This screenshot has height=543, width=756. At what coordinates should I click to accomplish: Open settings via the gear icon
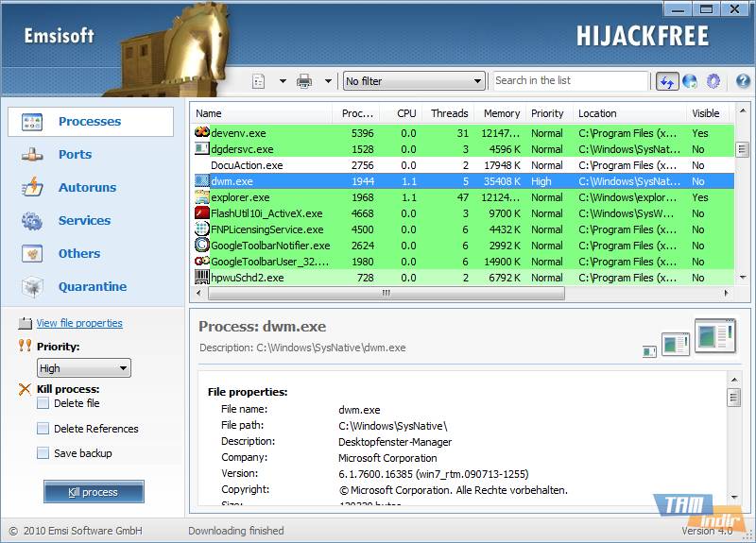click(713, 81)
